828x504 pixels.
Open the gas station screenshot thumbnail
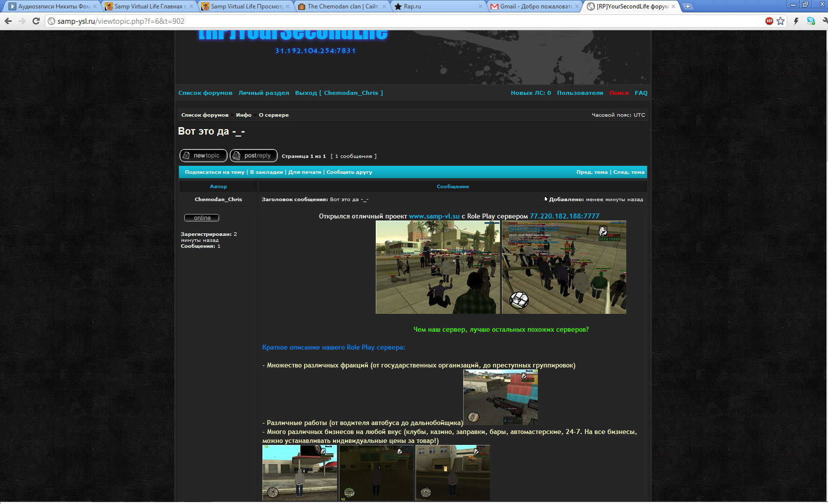pos(300,472)
